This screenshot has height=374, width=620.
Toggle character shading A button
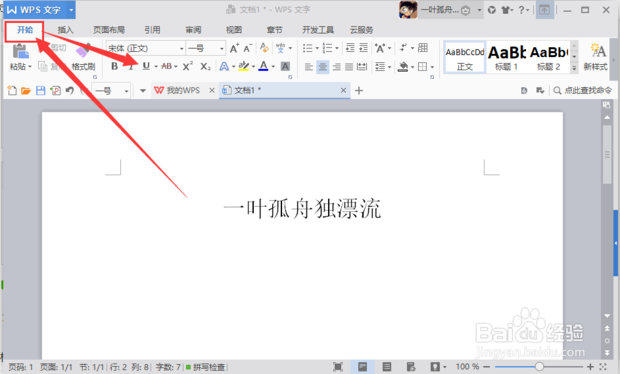coord(285,66)
